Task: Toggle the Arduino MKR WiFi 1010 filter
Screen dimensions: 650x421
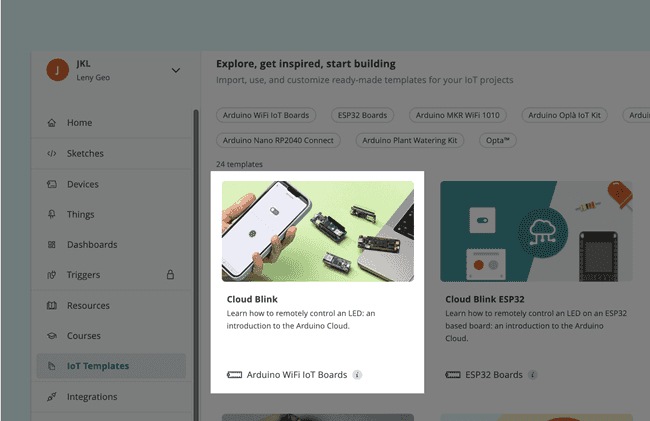Action: click(458, 116)
